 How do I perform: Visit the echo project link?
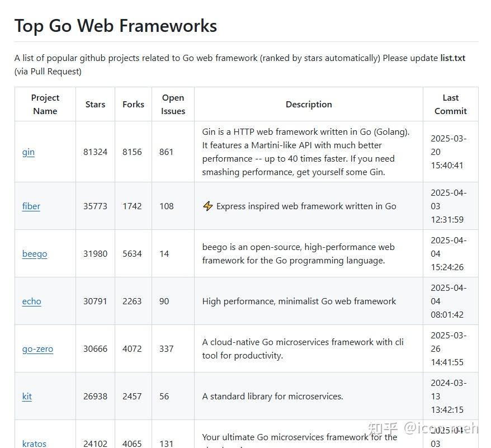[32, 301]
